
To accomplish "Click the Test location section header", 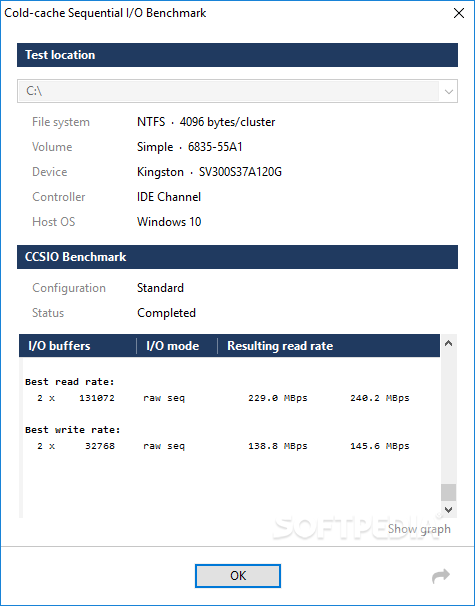I will pos(237,55).
